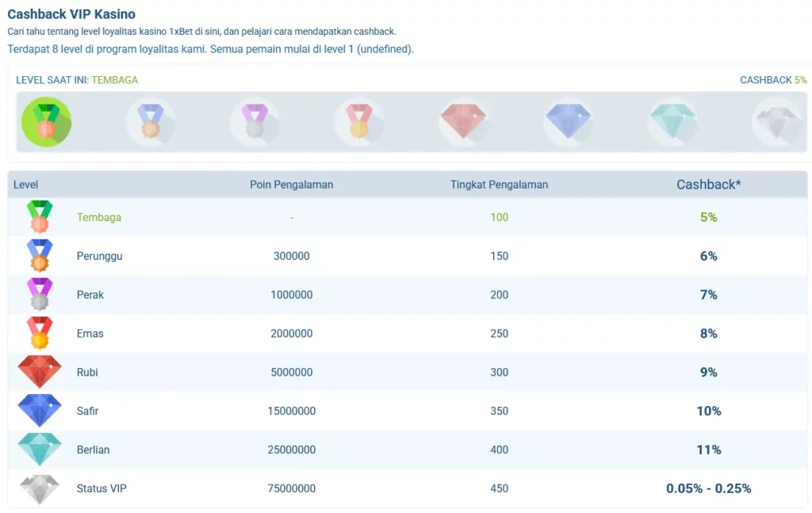Select the Berlian level row label
812x513 pixels.
[94, 450]
